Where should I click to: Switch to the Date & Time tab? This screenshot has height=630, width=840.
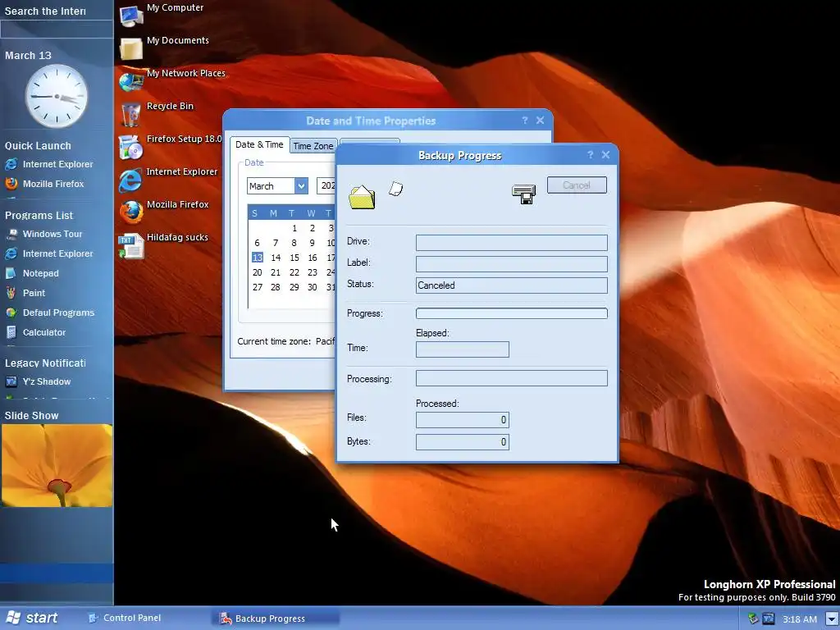pos(259,144)
